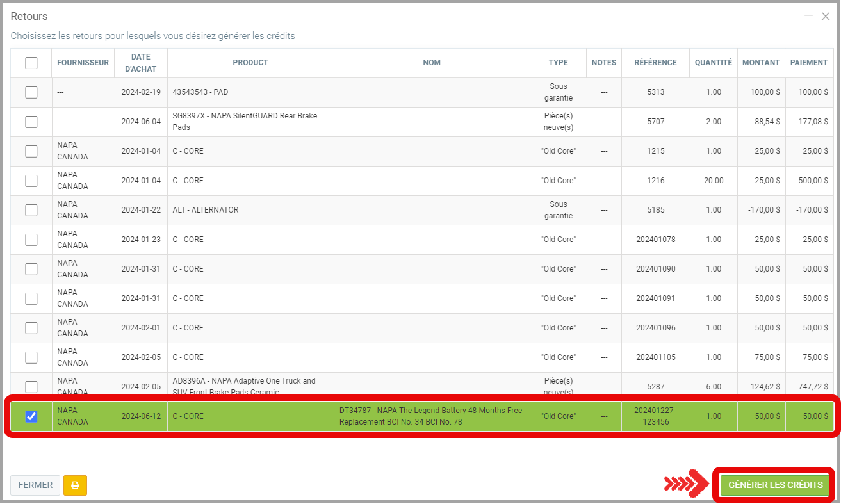Click the Référence column header
The height and width of the screenshot is (504, 841).
tap(655, 63)
